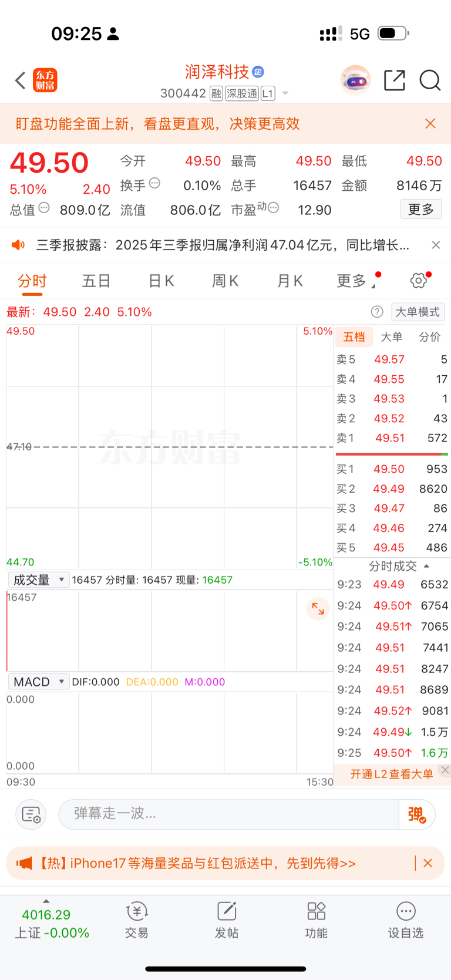Tap the 融 margin tag

coord(216,93)
